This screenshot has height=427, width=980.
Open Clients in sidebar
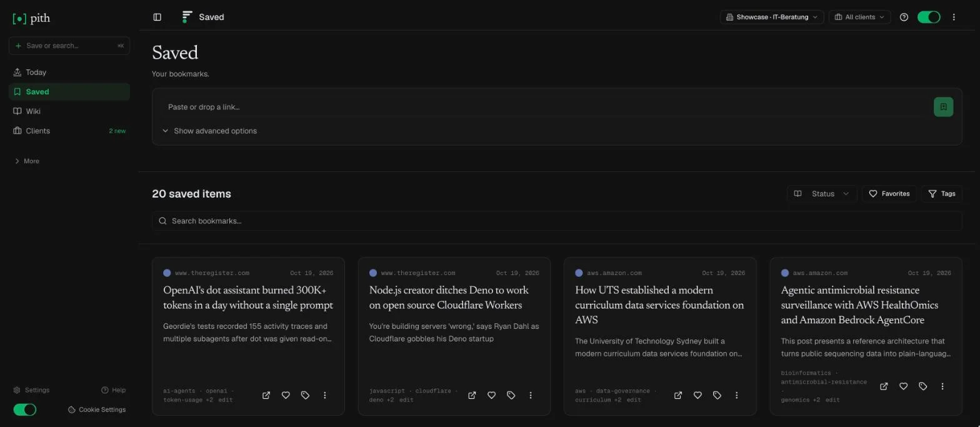coord(69,131)
